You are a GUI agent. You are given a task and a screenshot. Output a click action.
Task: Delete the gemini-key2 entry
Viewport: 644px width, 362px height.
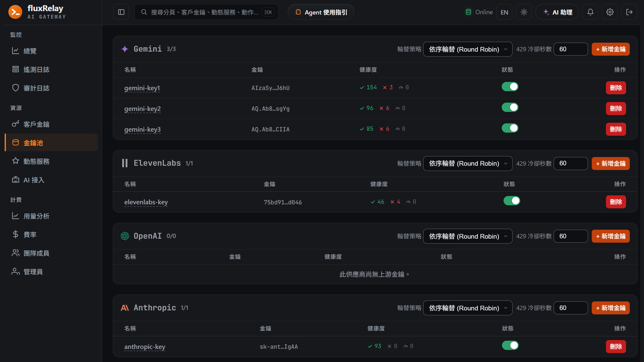click(x=616, y=109)
